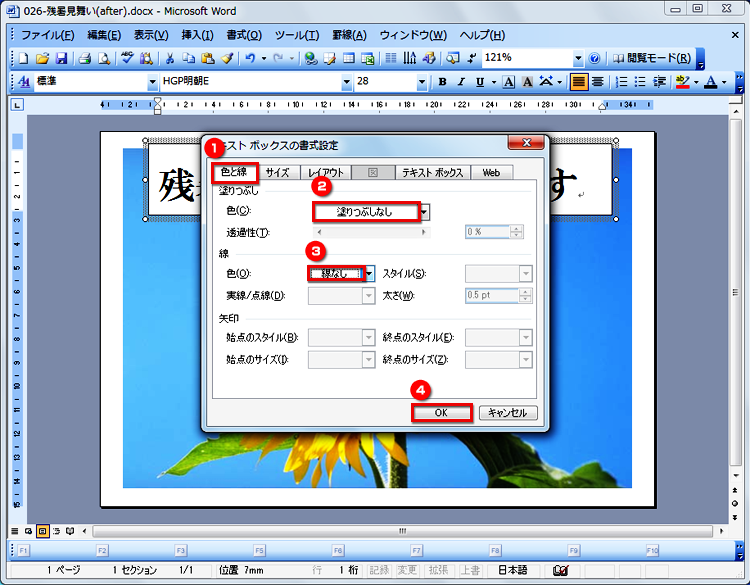
Task: Open the style name dropdown (標準)
Action: pyautogui.click(x=153, y=82)
